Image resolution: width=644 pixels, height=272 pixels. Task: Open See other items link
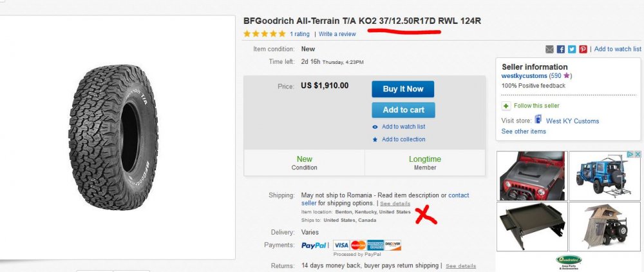(524, 131)
